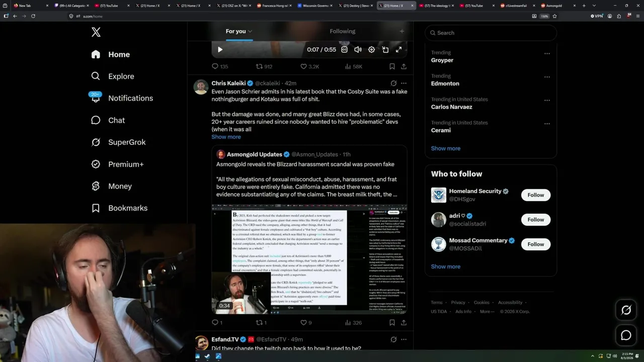Follow Mossad Commentary
The height and width of the screenshot is (362, 644).
click(536, 244)
